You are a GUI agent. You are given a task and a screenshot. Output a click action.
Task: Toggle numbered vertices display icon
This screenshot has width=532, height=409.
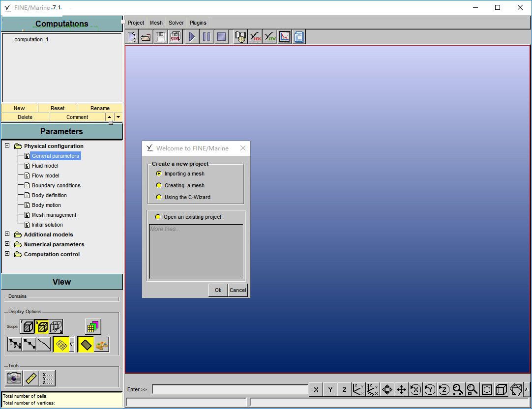pos(15,344)
